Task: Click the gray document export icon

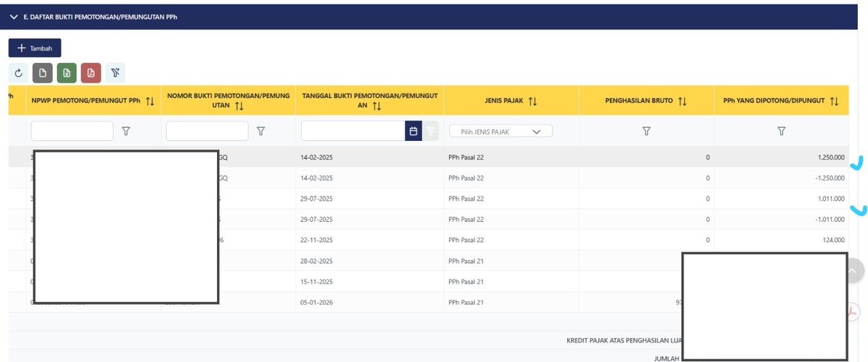Action: 43,72
